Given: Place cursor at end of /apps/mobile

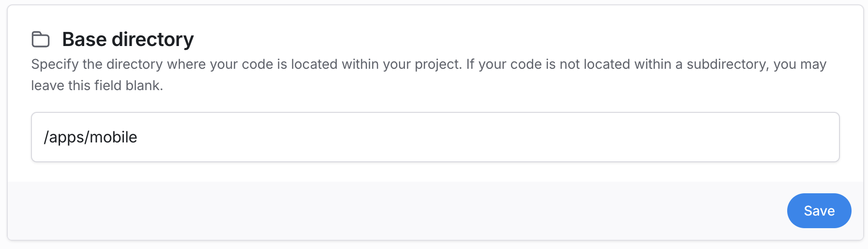Looking at the screenshot, I should 138,137.
